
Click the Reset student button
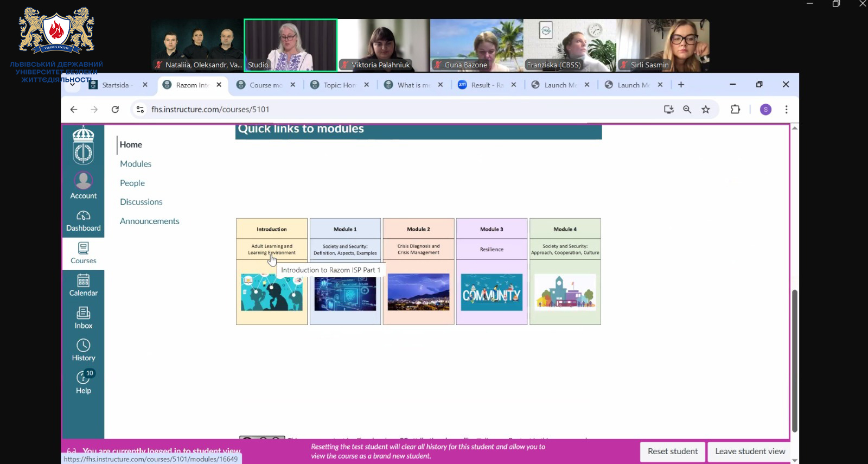pos(672,452)
